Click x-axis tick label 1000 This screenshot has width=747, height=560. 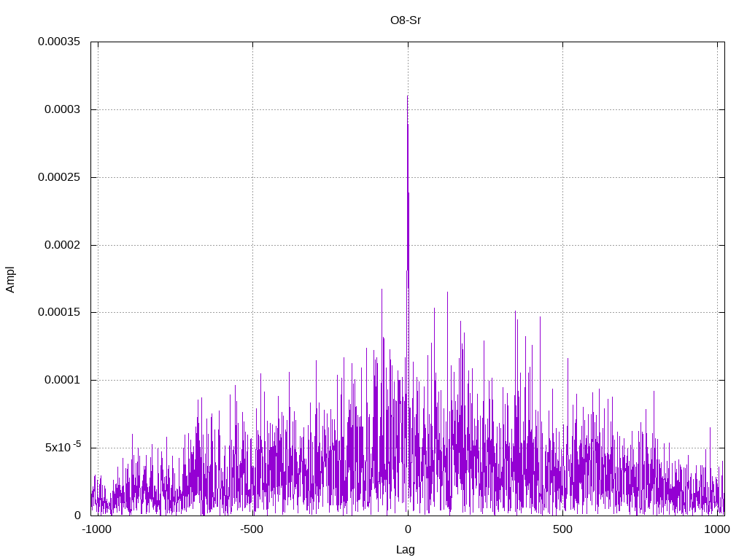click(717, 529)
